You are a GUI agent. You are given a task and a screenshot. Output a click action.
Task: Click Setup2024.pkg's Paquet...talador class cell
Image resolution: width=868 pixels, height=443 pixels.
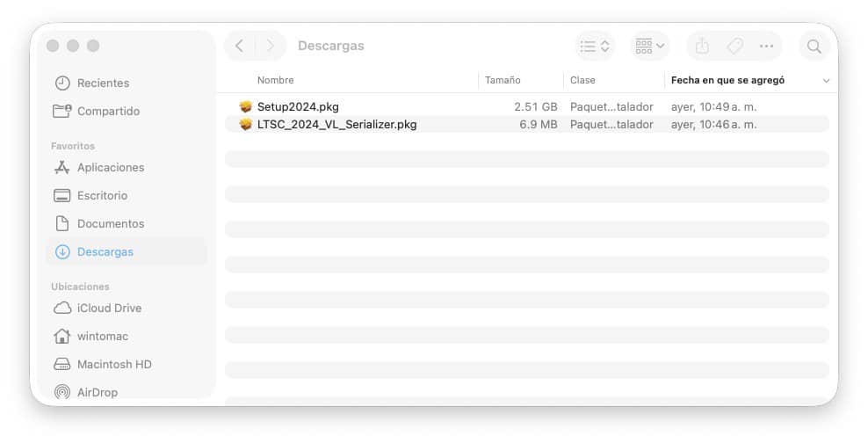[x=611, y=106]
